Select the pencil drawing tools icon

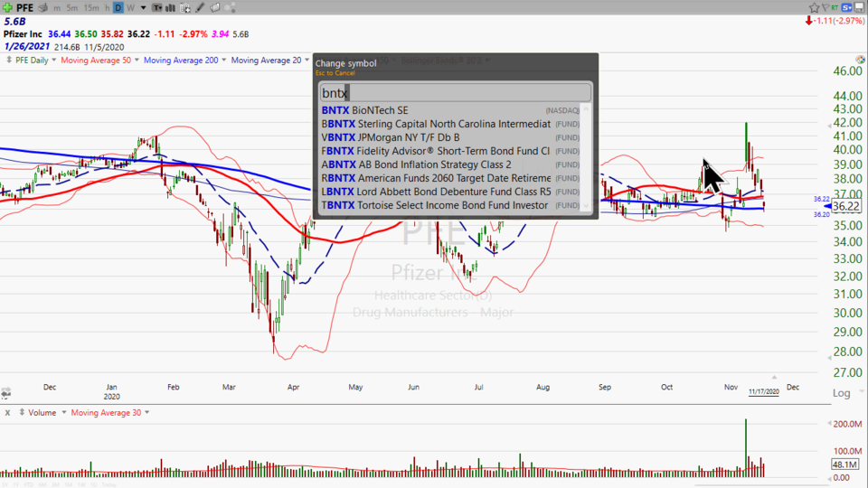200,8
